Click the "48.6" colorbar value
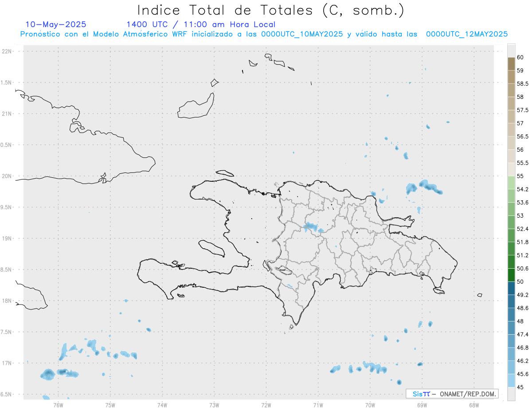 522,308
